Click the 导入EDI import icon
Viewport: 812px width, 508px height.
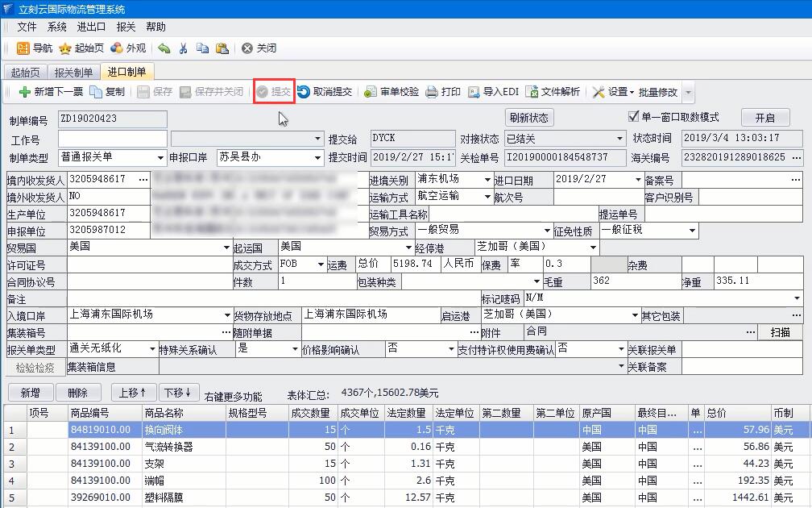coord(474,92)
